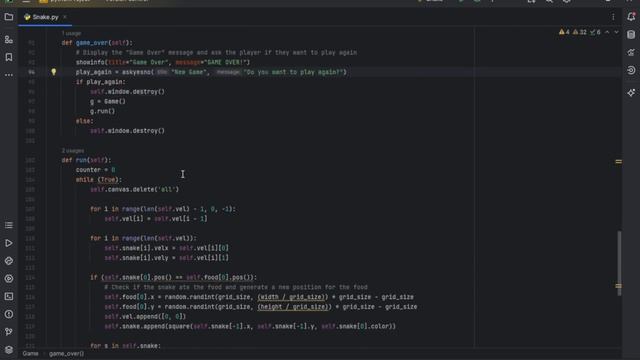Viewport: 640px width, 360px height.
Task: Click the 'def game_over(self):' line
Action: pos(97,43)
